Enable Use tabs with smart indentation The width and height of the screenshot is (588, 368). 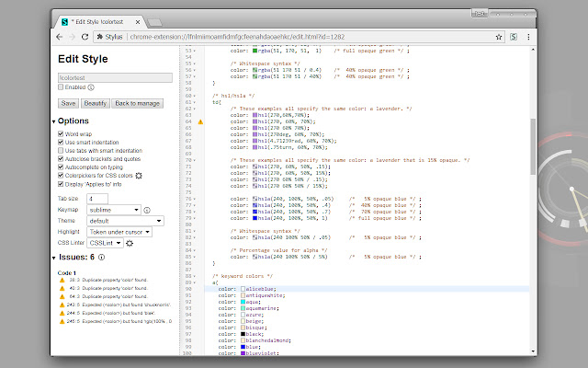[x=61, y=150]
